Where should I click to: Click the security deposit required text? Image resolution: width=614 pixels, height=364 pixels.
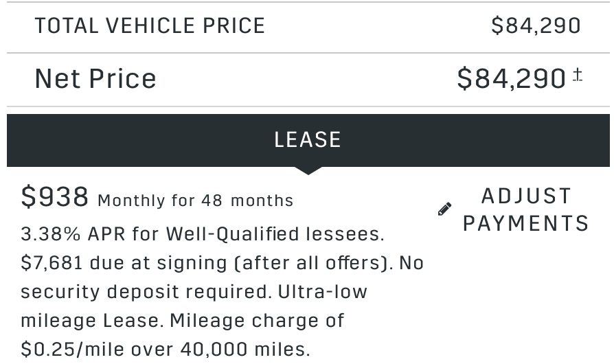[x=146, y=292]
